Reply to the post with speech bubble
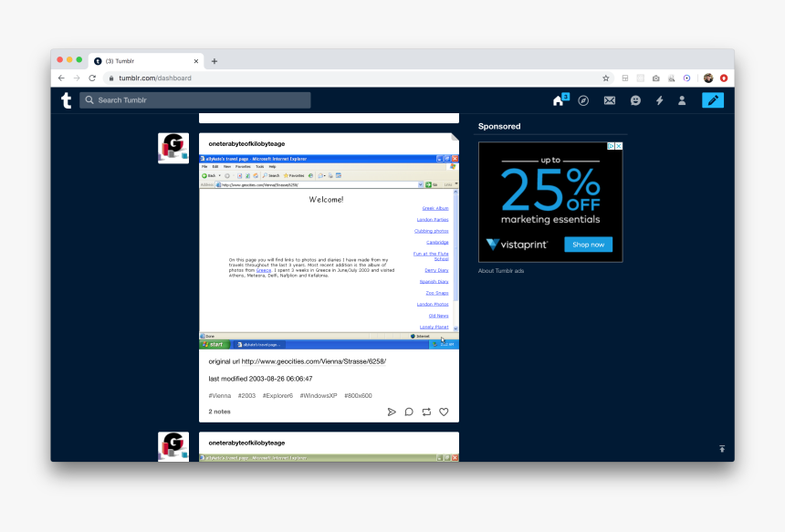This screenshot has width=785, height=532. coord(409,412)
